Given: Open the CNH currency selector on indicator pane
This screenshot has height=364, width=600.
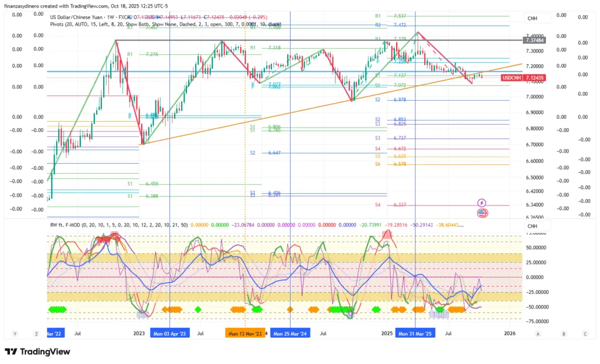Looking at the screenshot, I should click(532, 226).
